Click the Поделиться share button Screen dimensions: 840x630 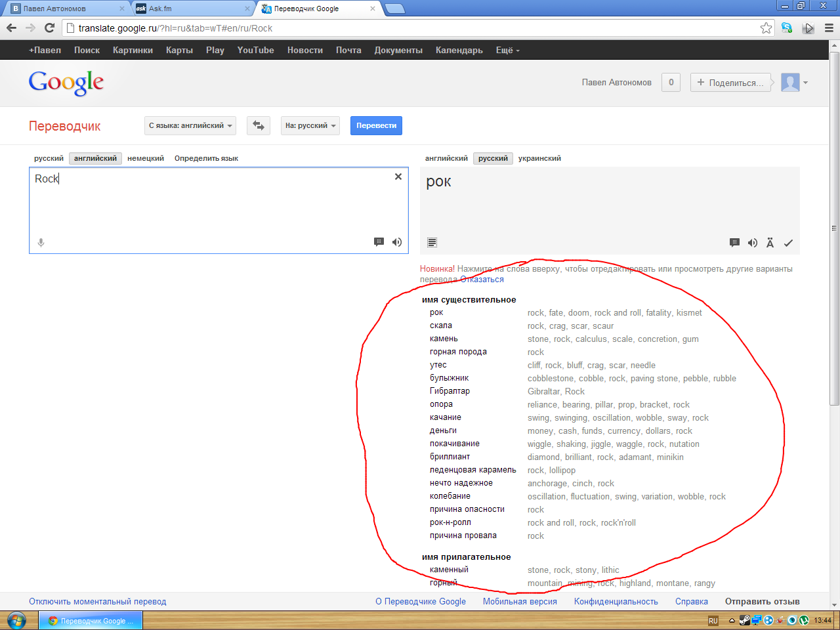730,82
